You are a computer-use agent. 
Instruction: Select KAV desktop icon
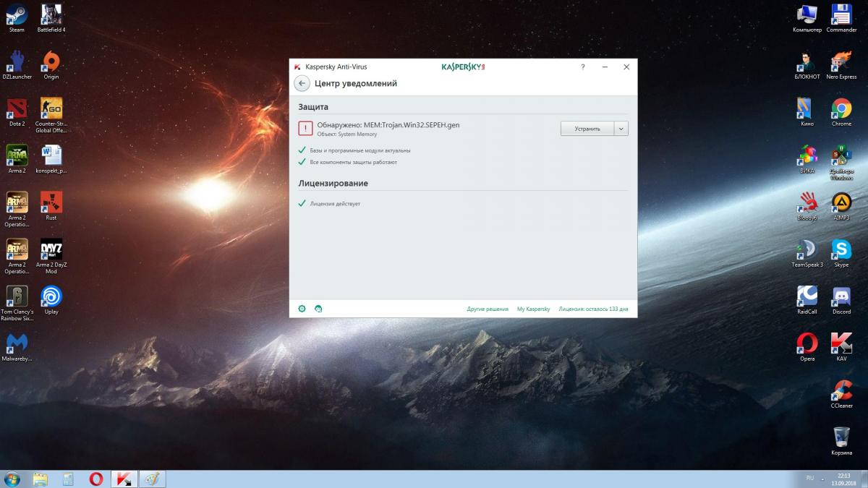point(841,347)
